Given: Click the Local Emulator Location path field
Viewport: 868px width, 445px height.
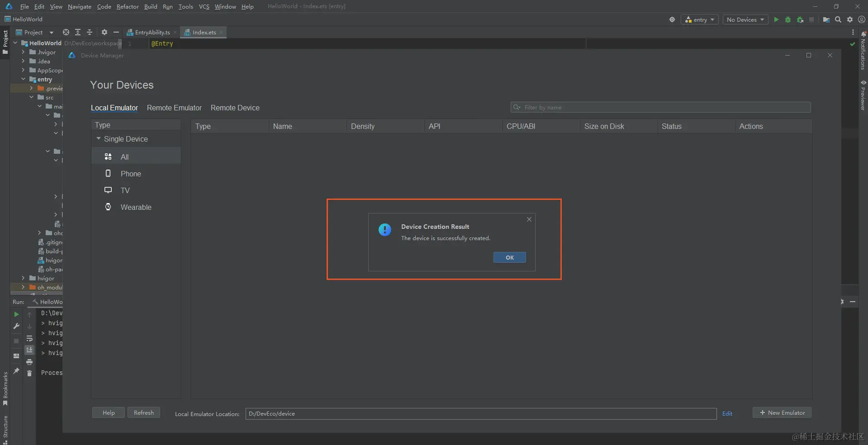Looking at the screenshot, I should pos(481,413).
